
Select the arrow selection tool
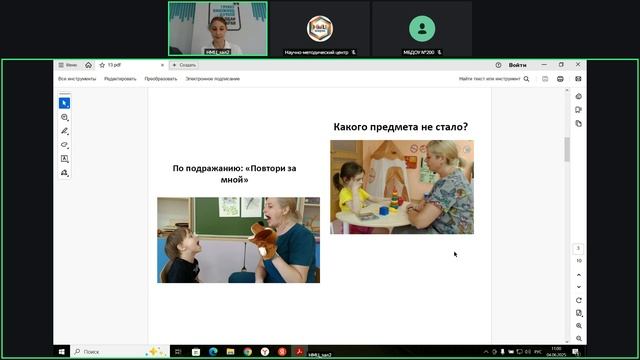[x=64, y=103]
